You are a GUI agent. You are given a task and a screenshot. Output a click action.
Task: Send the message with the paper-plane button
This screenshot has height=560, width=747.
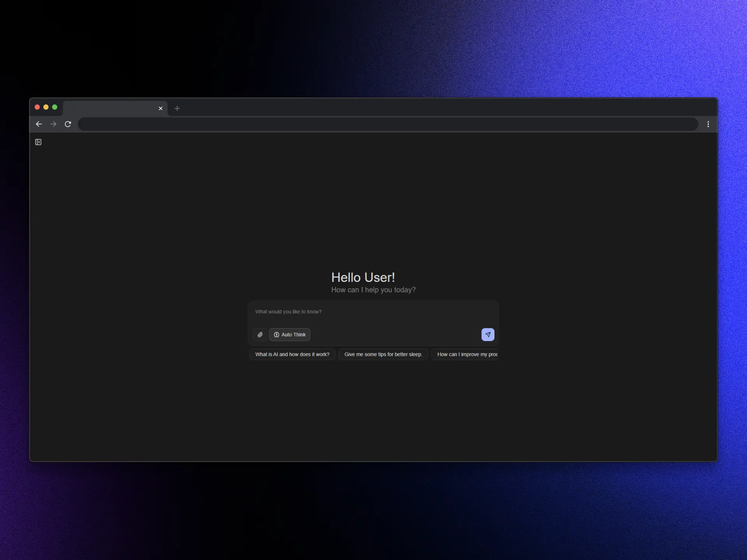[487, 334]
